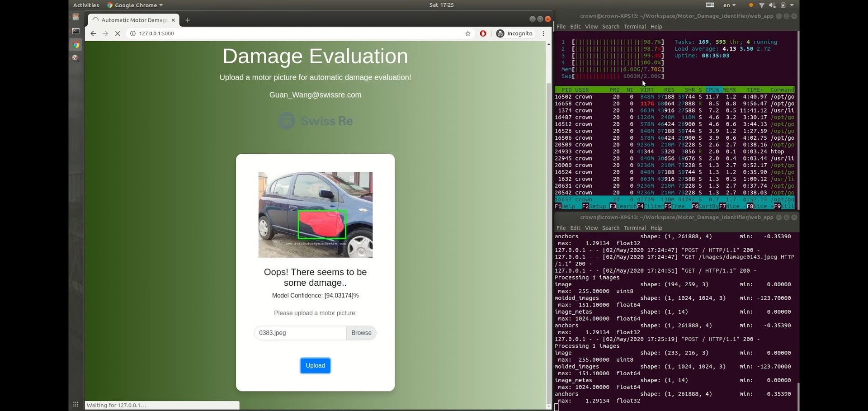Click the htop Mem usage meter bar
The width and height of the screenshot is (868, 411).
coord(613,70)
